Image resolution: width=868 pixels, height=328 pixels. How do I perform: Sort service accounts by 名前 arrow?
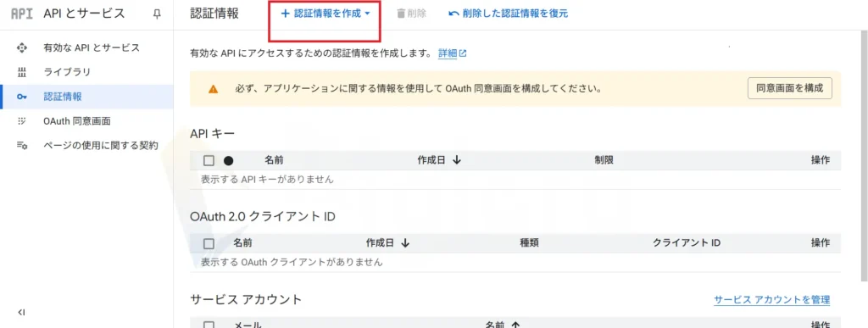(515, 325)
